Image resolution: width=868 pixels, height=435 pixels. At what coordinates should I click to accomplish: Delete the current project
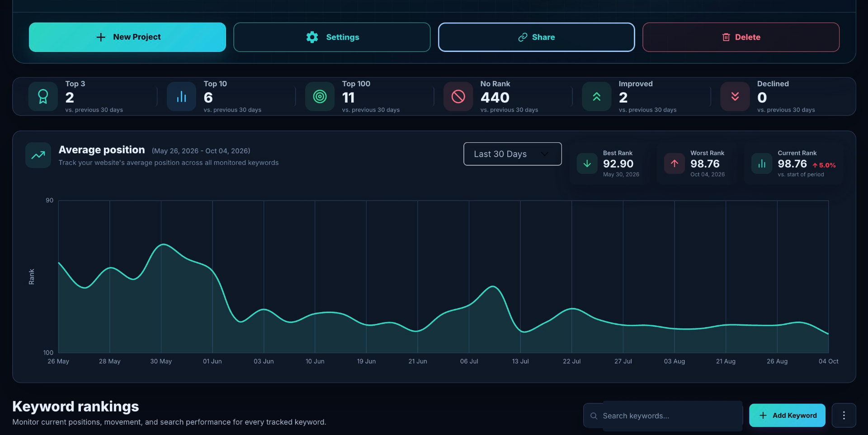[x=741, y=37]
